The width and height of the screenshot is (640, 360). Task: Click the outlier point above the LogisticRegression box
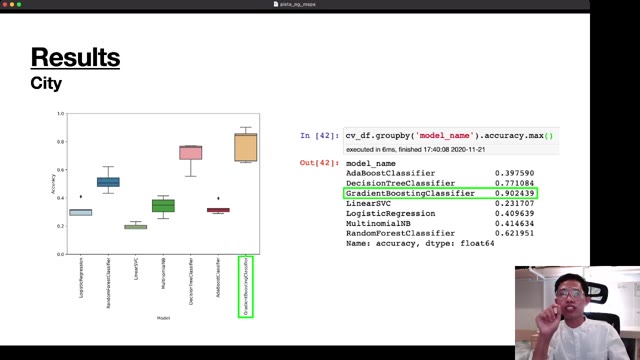(81, 197)
